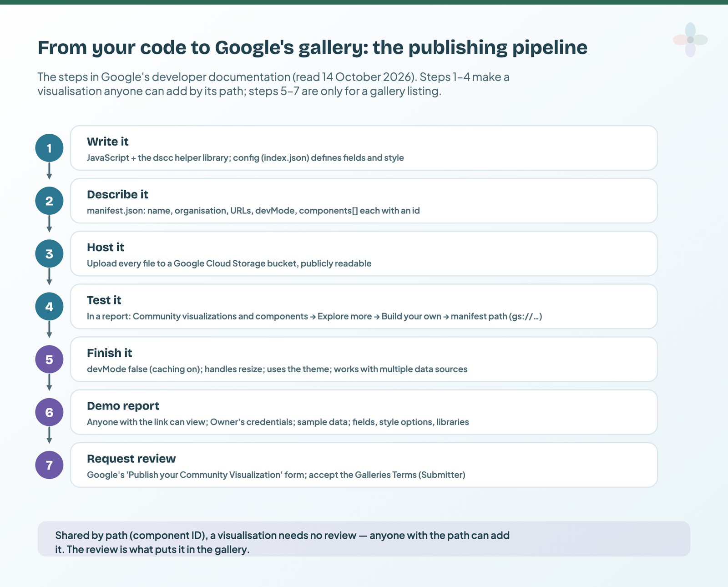Select the 'Request review' step heading
Viewport: 728px width, 587px height.
131,458
